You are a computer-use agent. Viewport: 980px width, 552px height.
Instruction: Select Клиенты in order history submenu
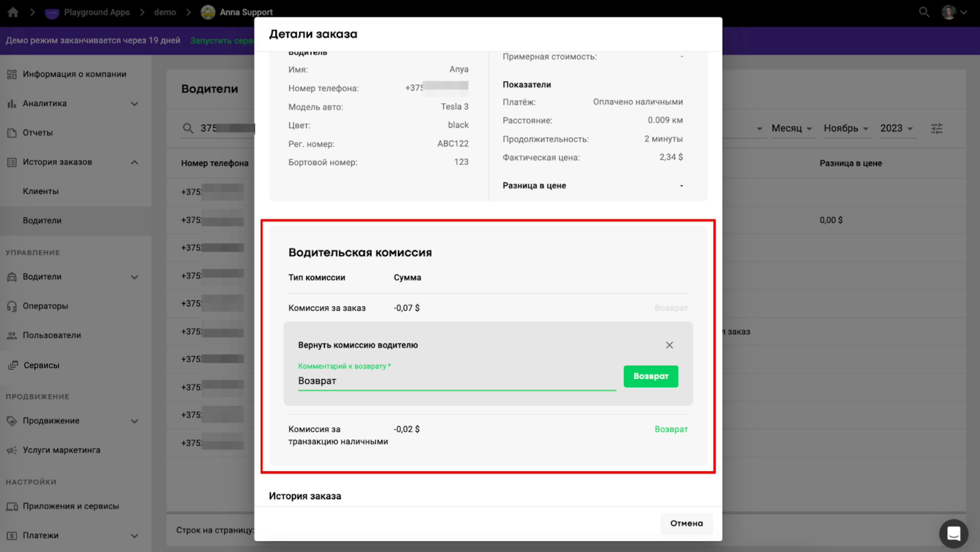click(x=41, y=191)
